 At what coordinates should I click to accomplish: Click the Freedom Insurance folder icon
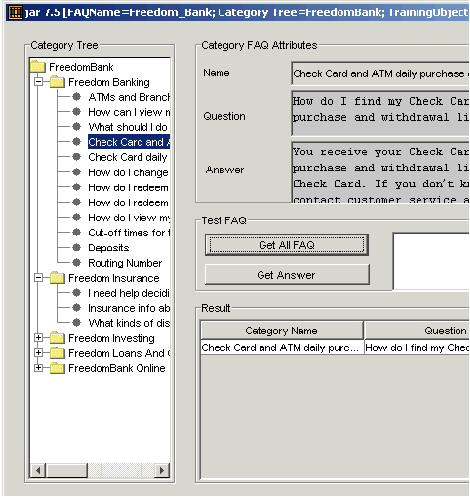coord(57,278)
